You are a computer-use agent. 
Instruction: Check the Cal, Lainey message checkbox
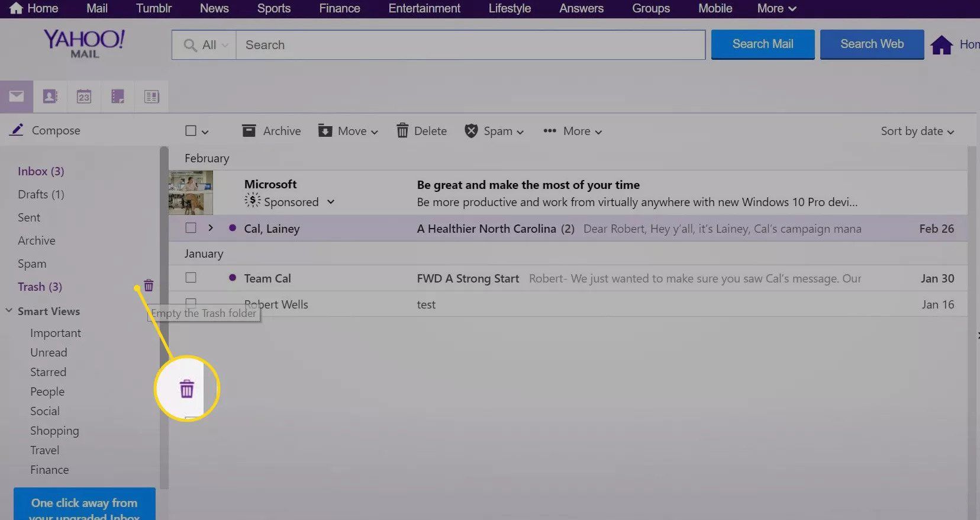tap(191, 228)
